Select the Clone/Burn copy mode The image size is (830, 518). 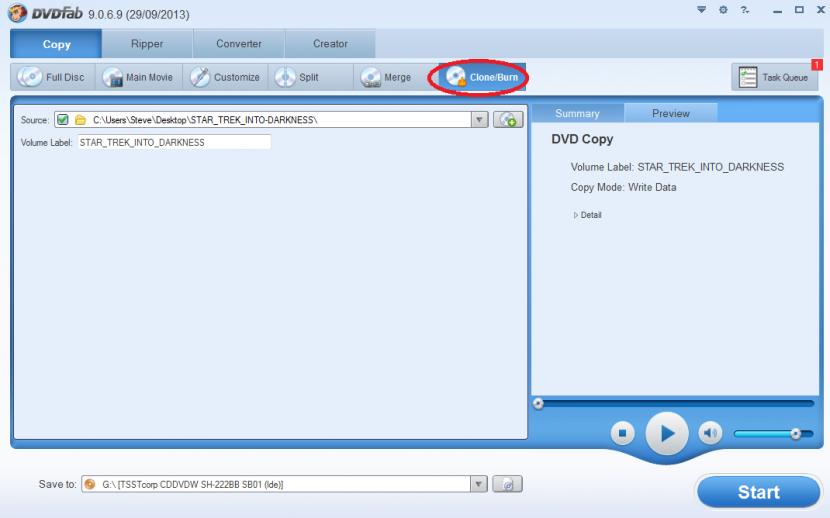pos(482,77)
